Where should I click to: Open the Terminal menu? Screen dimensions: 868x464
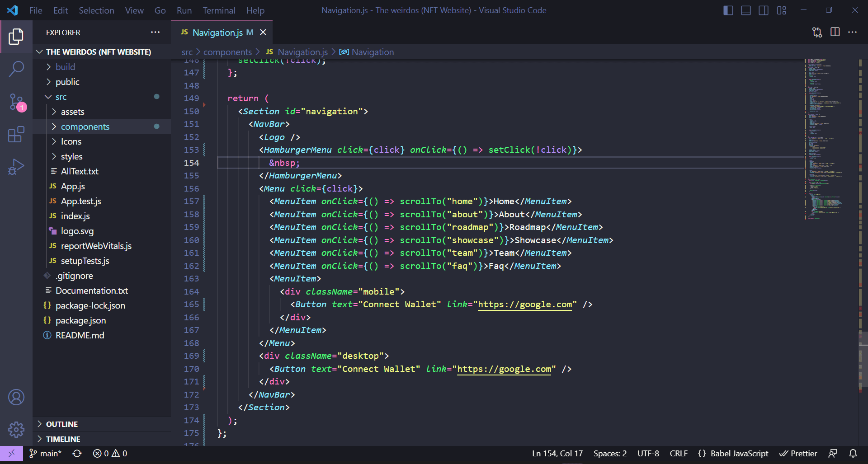(219, 10)
